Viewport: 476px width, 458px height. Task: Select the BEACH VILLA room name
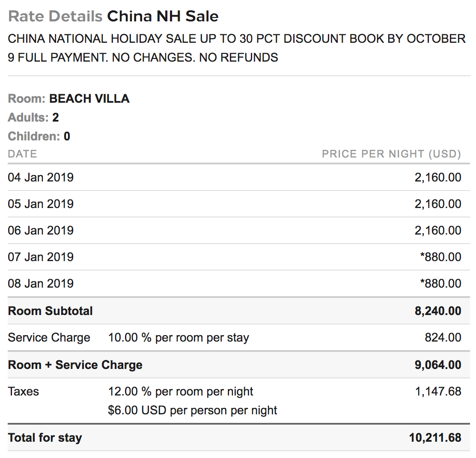click(89, 98)
